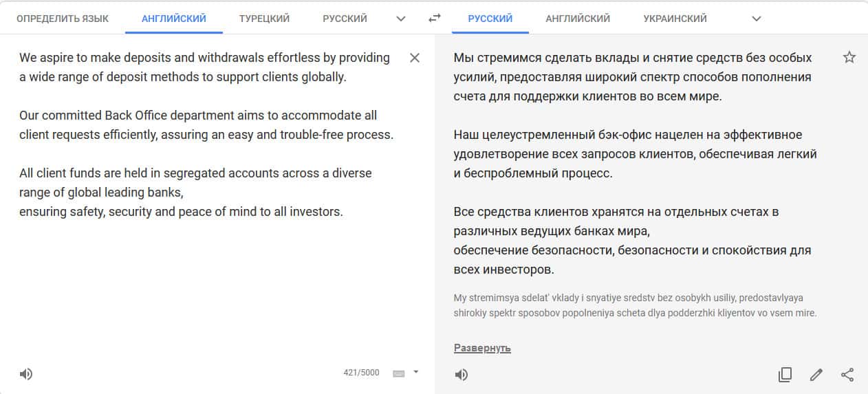Click the Развернуть link
The height and width of the screenshot is (394, 868).
click(x=482, y=348)
